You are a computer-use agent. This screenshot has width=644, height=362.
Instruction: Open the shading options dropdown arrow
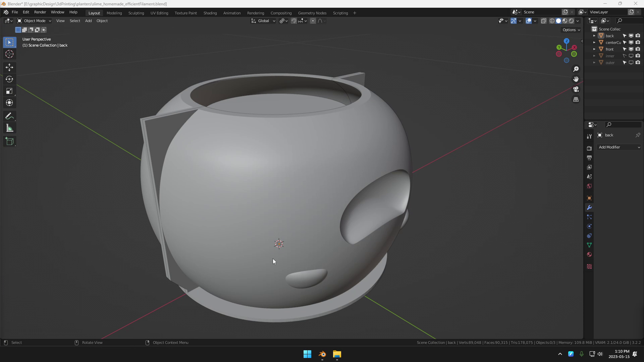[578, 21]
